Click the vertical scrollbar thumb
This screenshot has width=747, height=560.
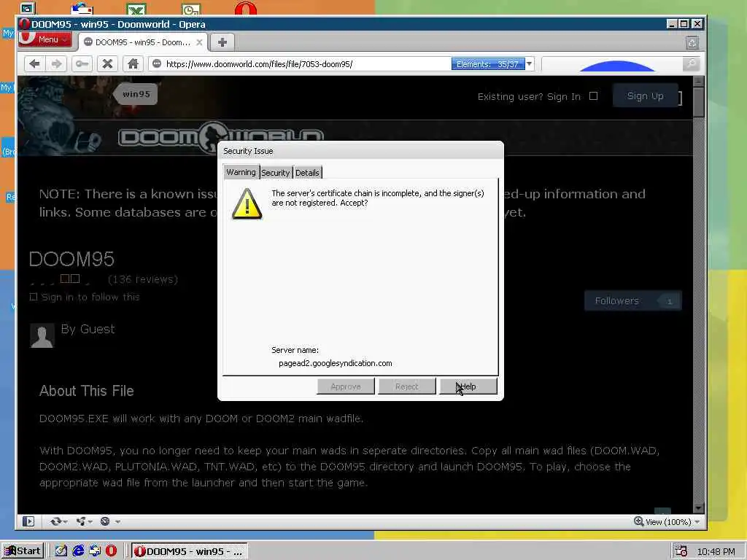point(698,101)
